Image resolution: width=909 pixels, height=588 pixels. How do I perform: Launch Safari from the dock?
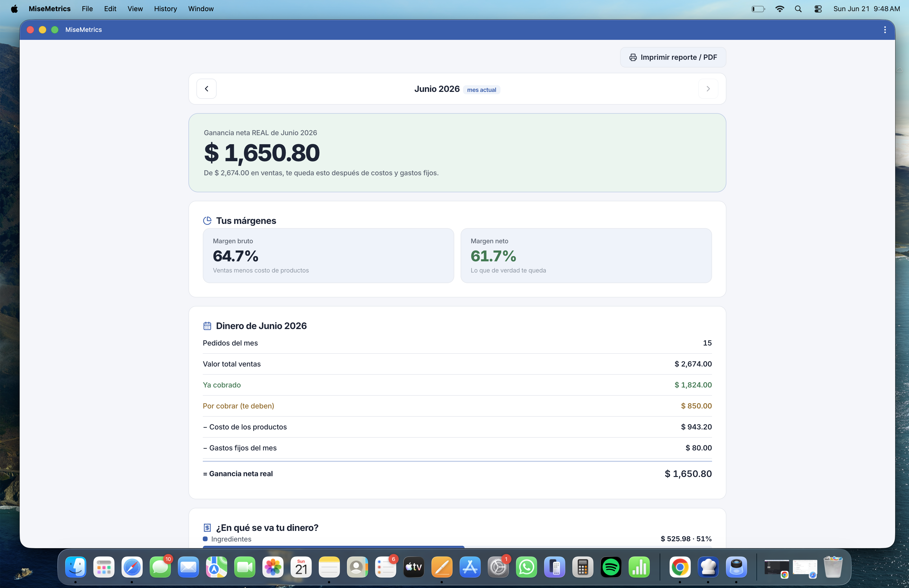tap(132, 567)
